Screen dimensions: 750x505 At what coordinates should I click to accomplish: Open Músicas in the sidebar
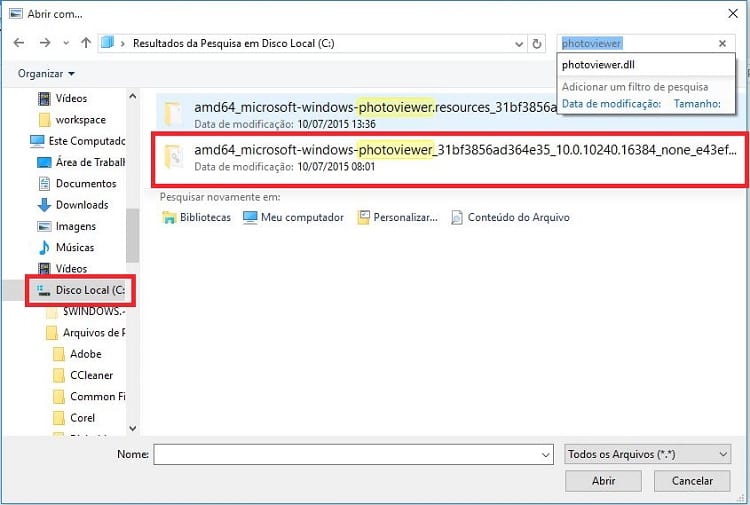point(66,248)
